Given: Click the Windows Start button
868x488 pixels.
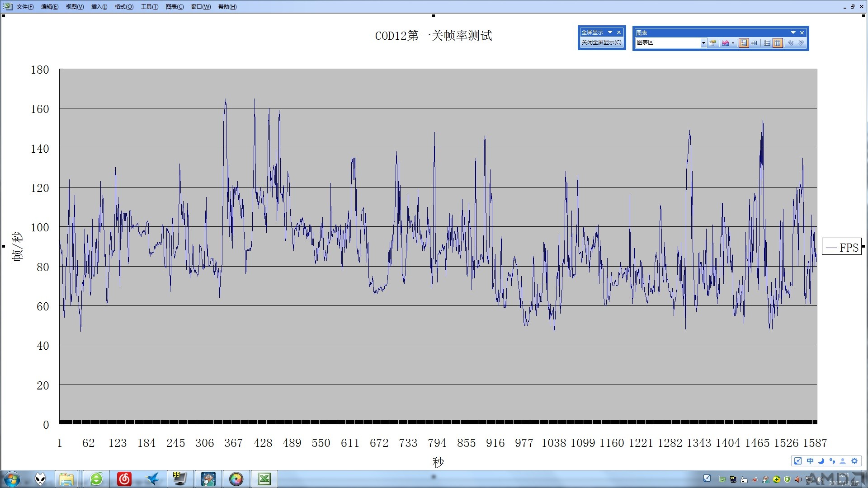Looking at the screenshot, I should [12, 479].
